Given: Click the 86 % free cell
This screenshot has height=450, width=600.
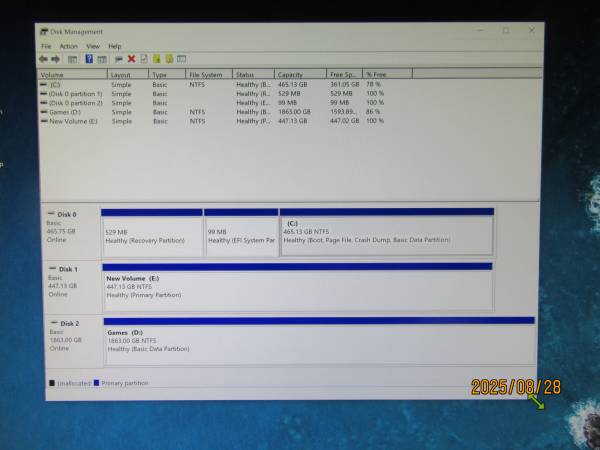Looking at the screenshot, I should [373, 112].
